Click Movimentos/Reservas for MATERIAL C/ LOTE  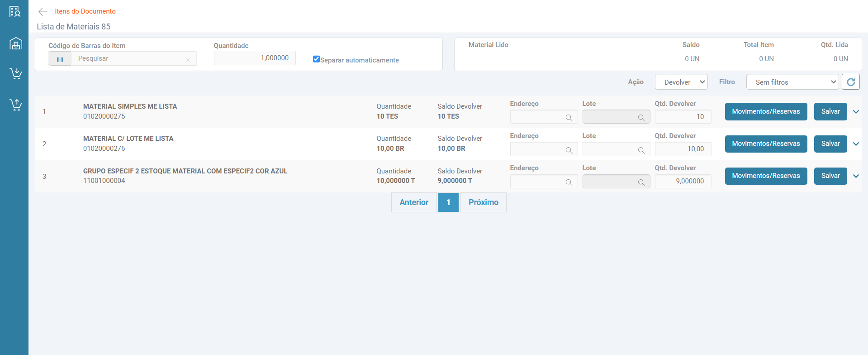766,144
